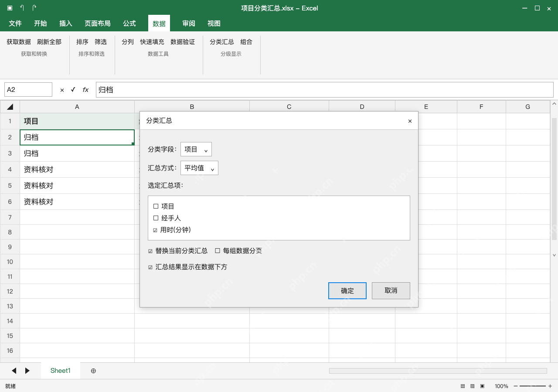The image size is (558, 392).
Task: Open the insert function fx button
Action: click(85, 90)
